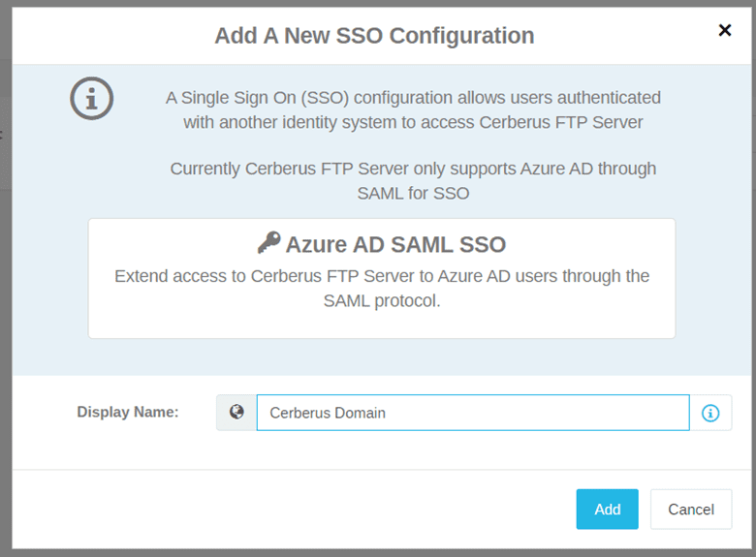Click the Add button
Screen dimensions: 756x557
pyautogui.click(x=607, y=510)
